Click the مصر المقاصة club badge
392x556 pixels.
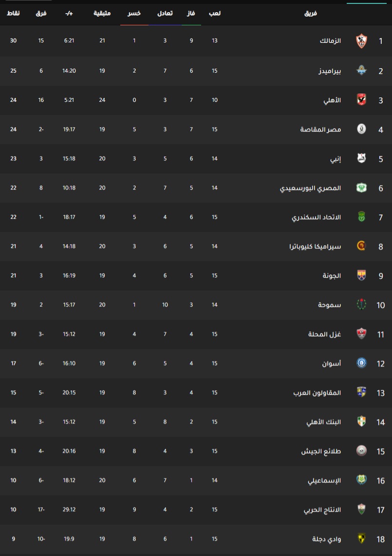[361, 129]
